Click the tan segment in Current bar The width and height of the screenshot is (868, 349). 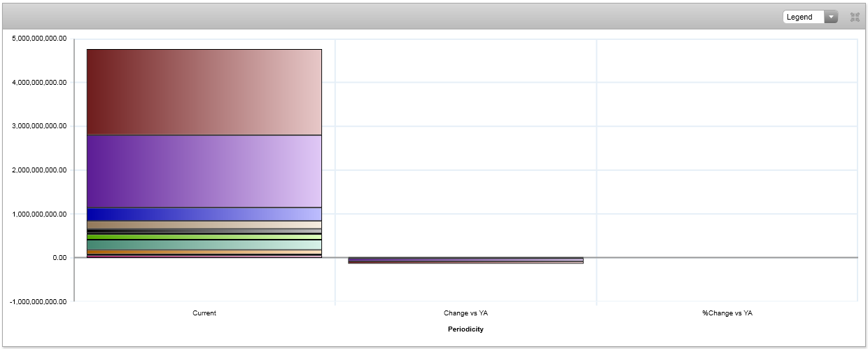[204, 225]
